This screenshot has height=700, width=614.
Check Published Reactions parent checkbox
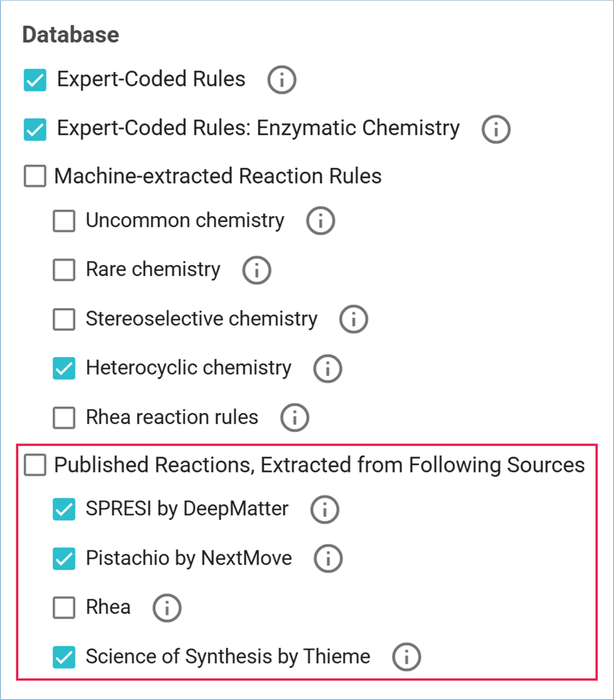(x=35, y=465)
